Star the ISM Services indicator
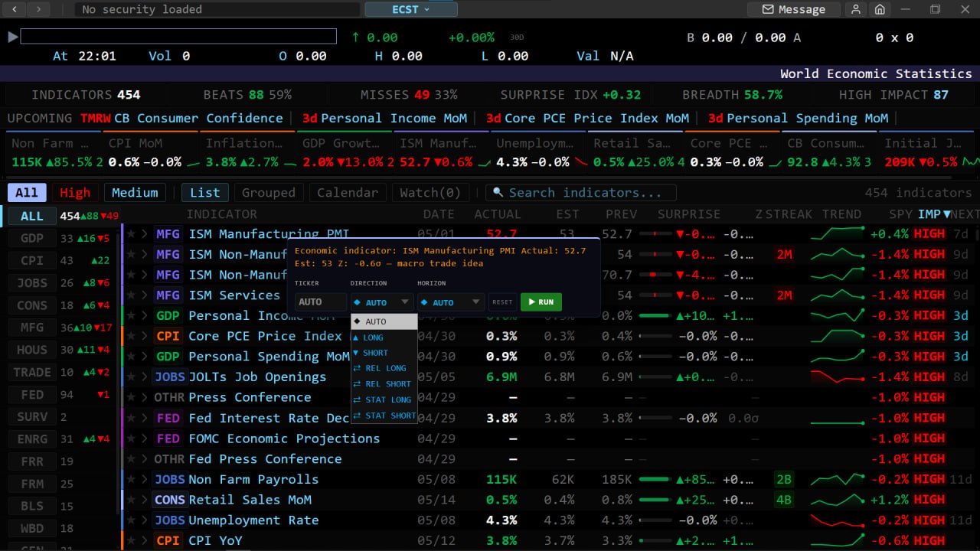The image size is (980, 551). pos(131,295)
